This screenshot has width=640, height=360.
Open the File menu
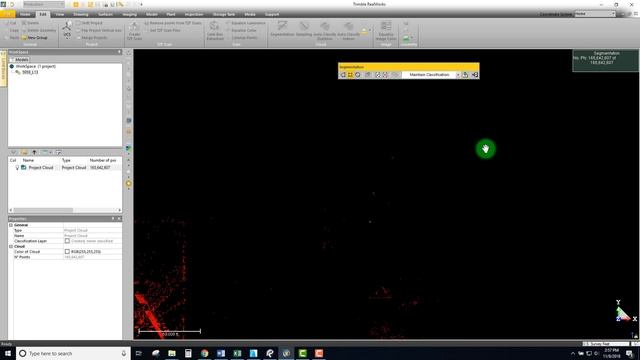[8, 14]
